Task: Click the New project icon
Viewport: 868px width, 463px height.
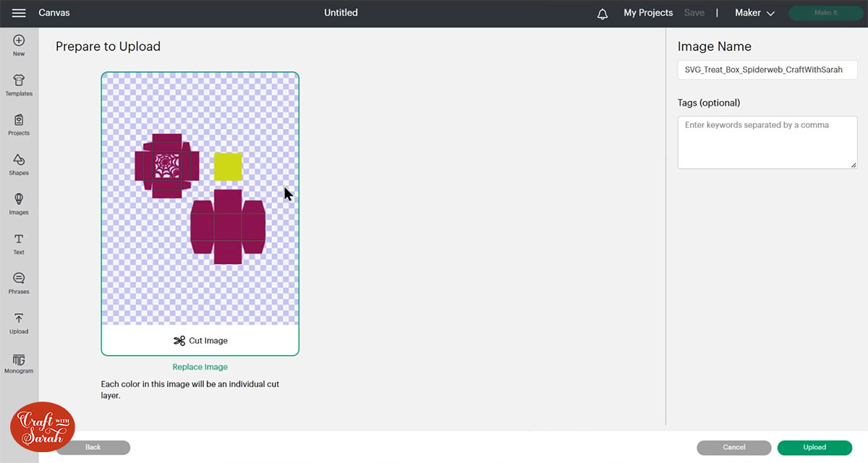Action: (19, 46)
